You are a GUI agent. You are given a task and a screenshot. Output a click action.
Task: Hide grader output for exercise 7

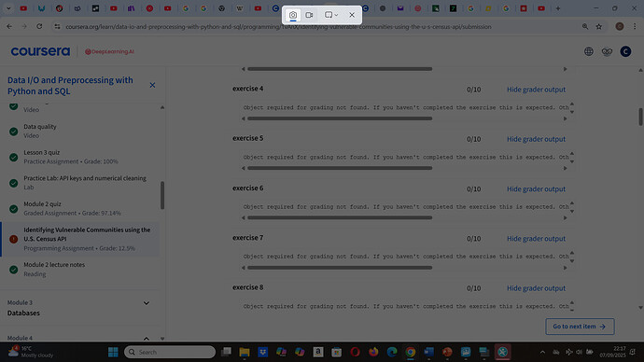tap(536, 239)
